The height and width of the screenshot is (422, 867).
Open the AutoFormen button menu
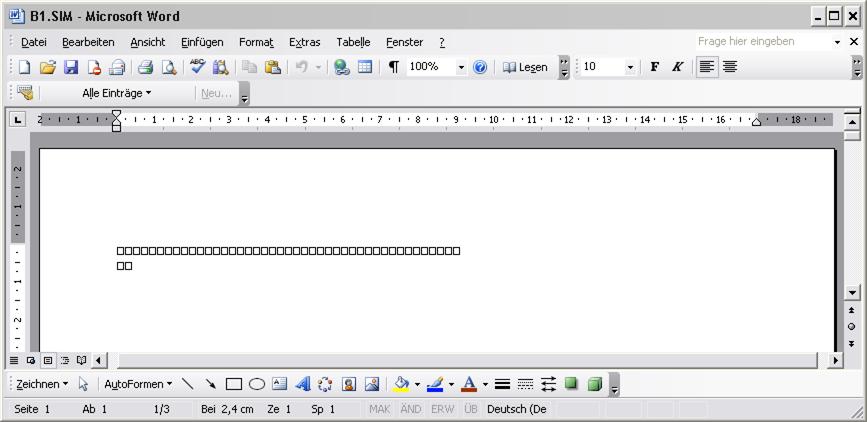138,384
